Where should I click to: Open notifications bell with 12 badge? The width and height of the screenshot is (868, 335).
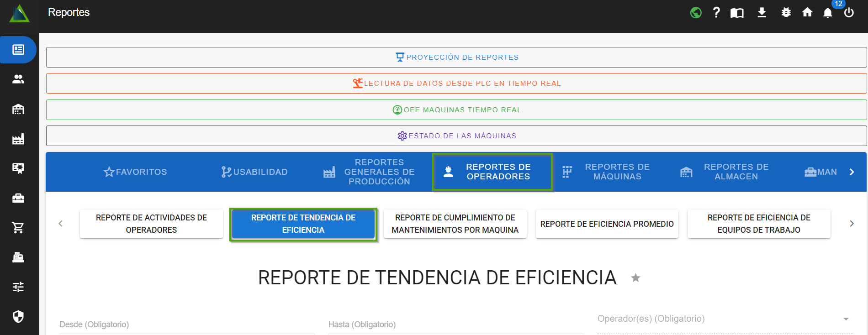click(828, 13)
